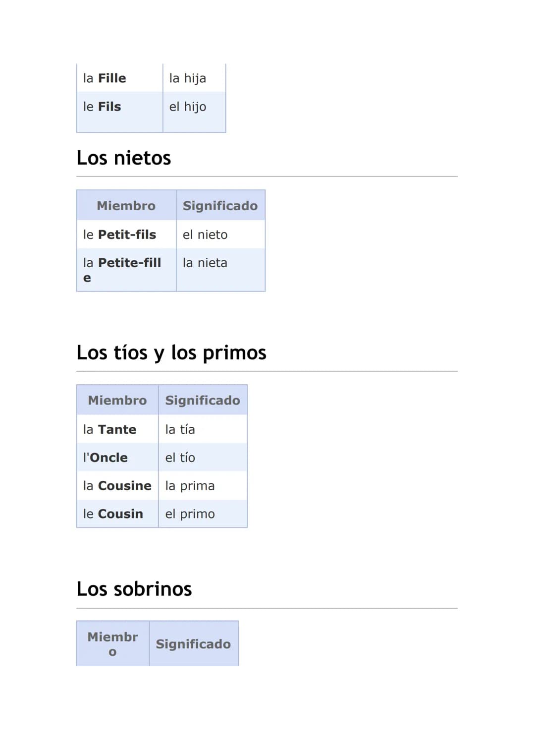The image size is (535, 756).
Task: Select the 'Los tíos y los primos' heading
Action: pos(171,353)
